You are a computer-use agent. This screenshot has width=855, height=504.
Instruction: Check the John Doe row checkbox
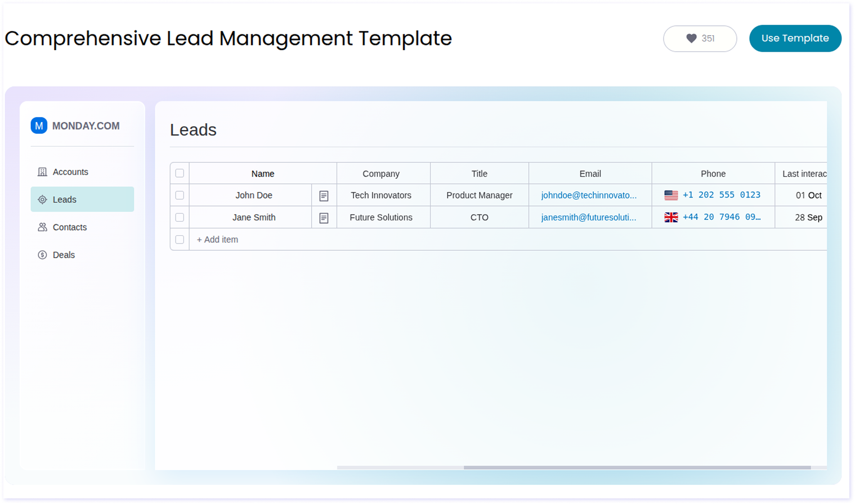(180, 195)
